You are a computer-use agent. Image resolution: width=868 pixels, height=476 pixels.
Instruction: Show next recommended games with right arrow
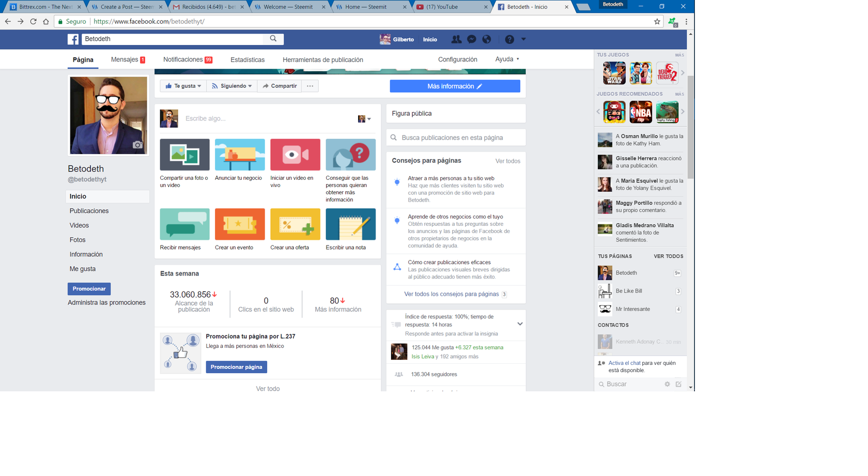(x=683, y=112)
